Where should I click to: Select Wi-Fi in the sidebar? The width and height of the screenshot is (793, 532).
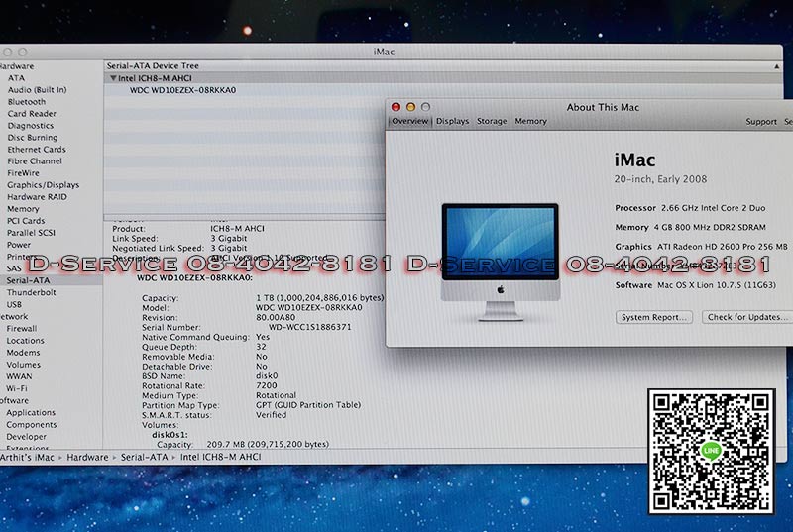(17, 388)
